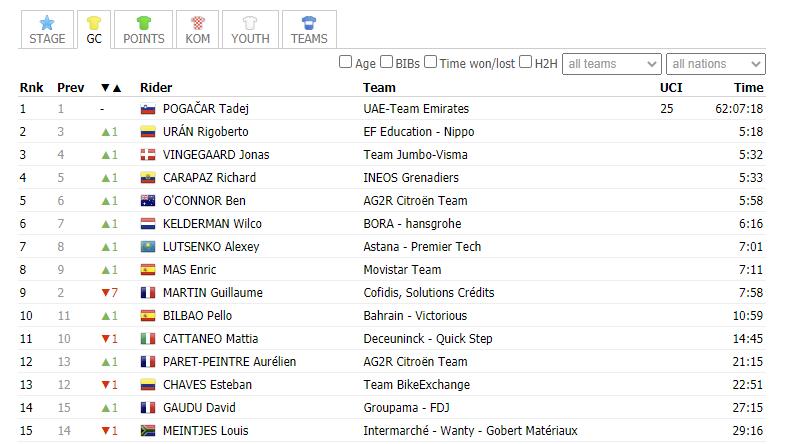The height and width of the screenshot is (444, 785).
Task: Click the leader time 62:07:18
Action: [739, 109]
